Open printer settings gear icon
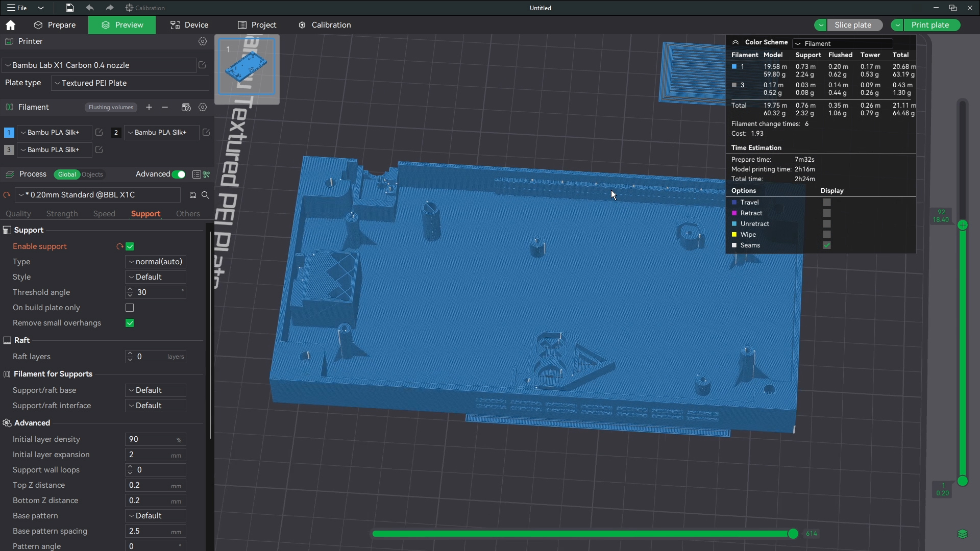The height and width of the screenshot is (551, 980). coord(203,41)
